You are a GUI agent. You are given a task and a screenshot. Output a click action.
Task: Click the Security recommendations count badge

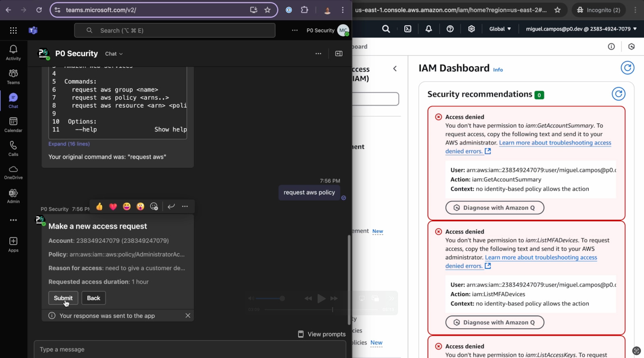point(539,95)
